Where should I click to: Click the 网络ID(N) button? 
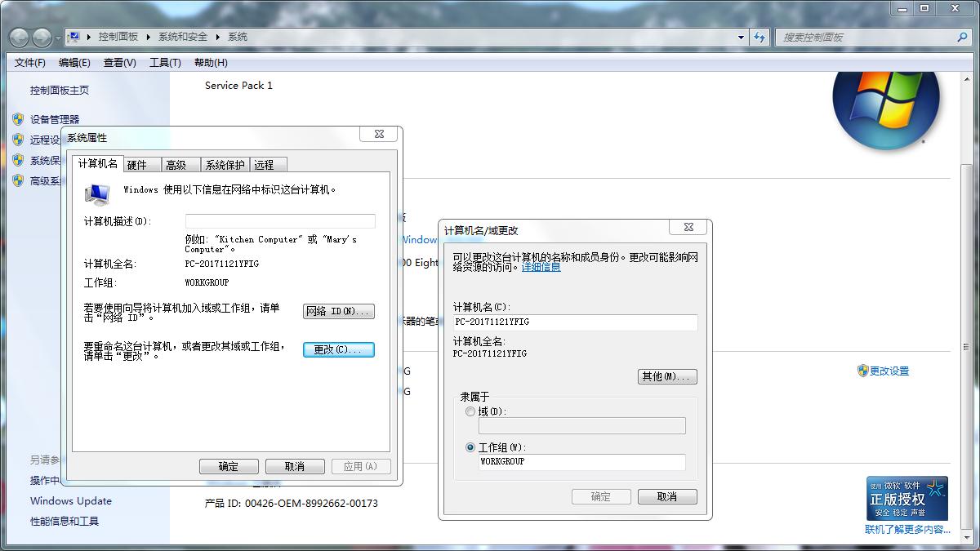[338, 311]
